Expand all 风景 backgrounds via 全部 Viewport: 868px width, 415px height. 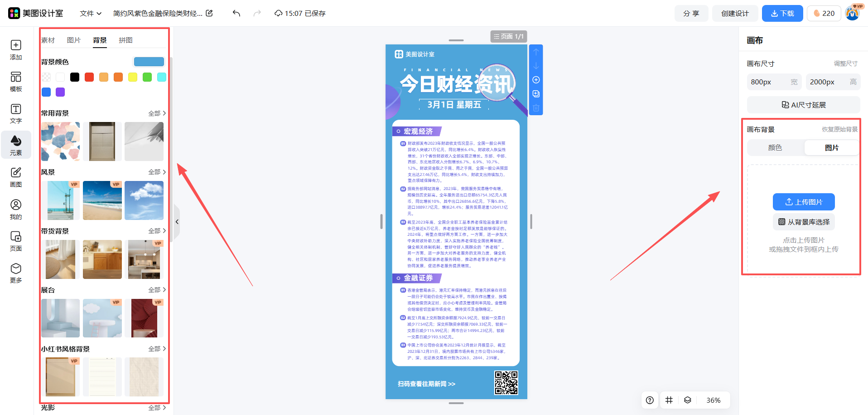pyautogui.click(x=157, y=172)
